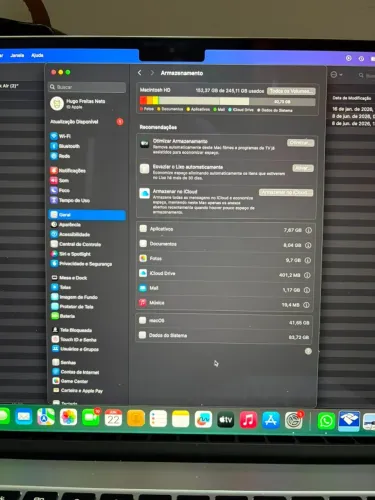
Task: Select Som in the sidebar
Action: 60,180
